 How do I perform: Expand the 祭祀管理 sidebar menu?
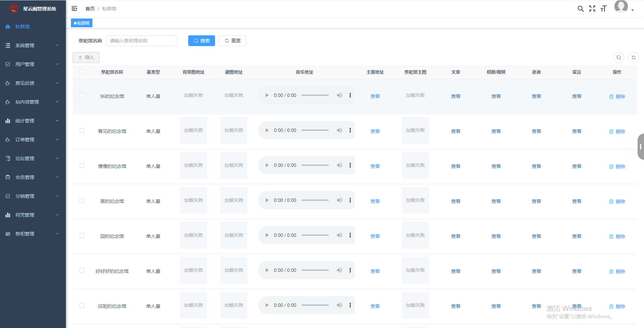click(33, 234)
